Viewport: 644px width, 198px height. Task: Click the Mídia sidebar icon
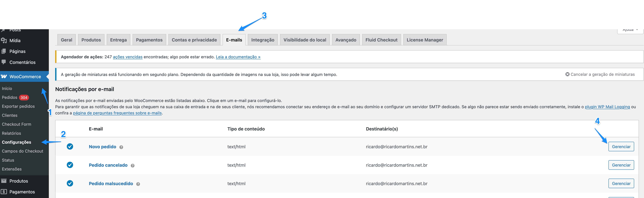coord(4,40)
